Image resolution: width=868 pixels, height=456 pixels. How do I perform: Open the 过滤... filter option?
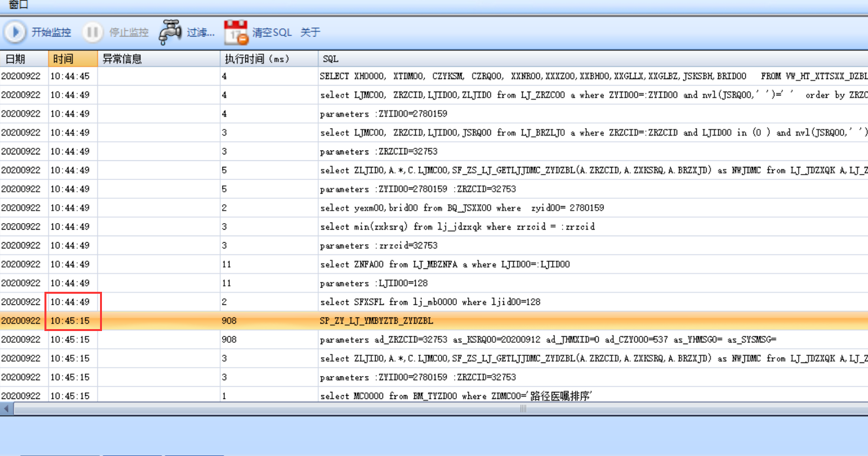201,32
